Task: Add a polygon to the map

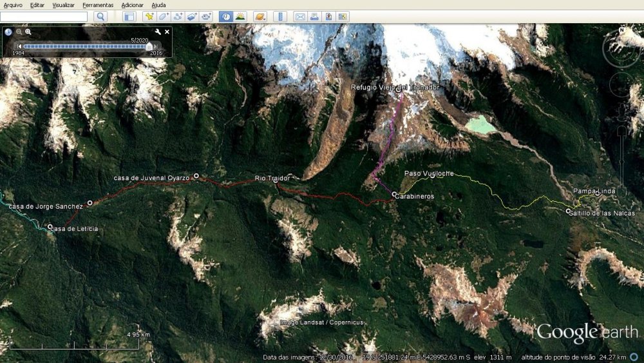Action: click(164, 17)
